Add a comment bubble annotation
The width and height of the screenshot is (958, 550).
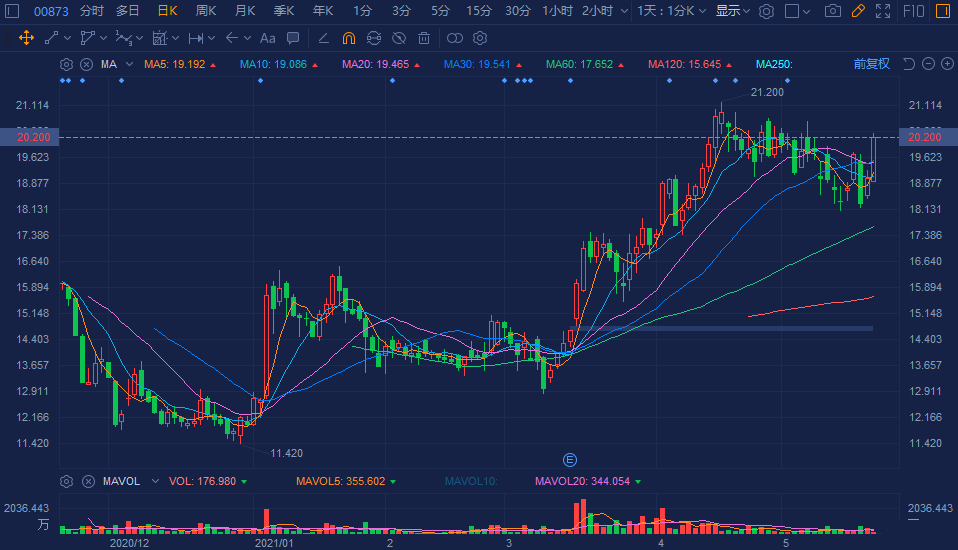click(x=292, y=38)
